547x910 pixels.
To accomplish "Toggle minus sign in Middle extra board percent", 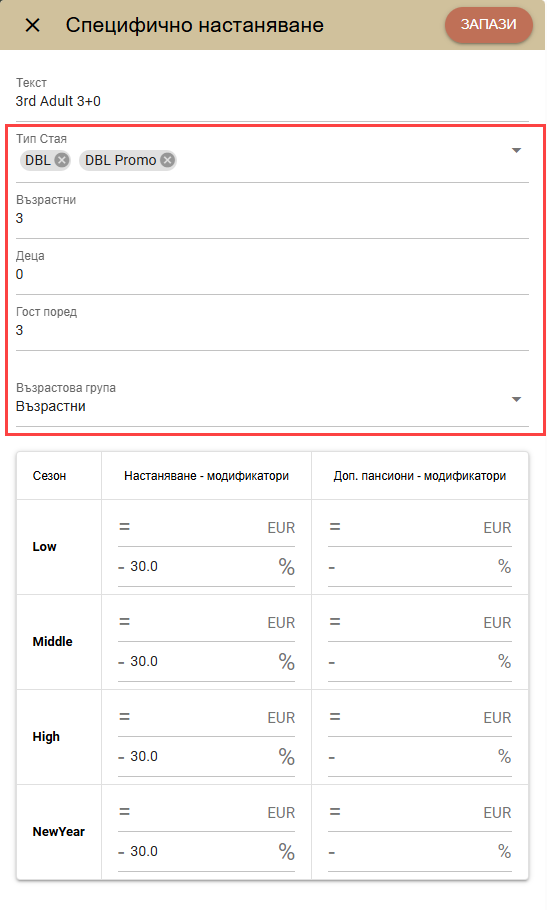I will click(x=332, y=662).
